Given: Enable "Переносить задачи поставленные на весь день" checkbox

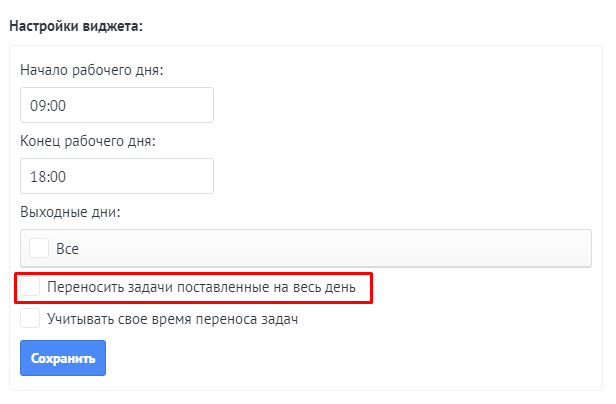Looking at the screenshot, I should [x=30, y=286].
